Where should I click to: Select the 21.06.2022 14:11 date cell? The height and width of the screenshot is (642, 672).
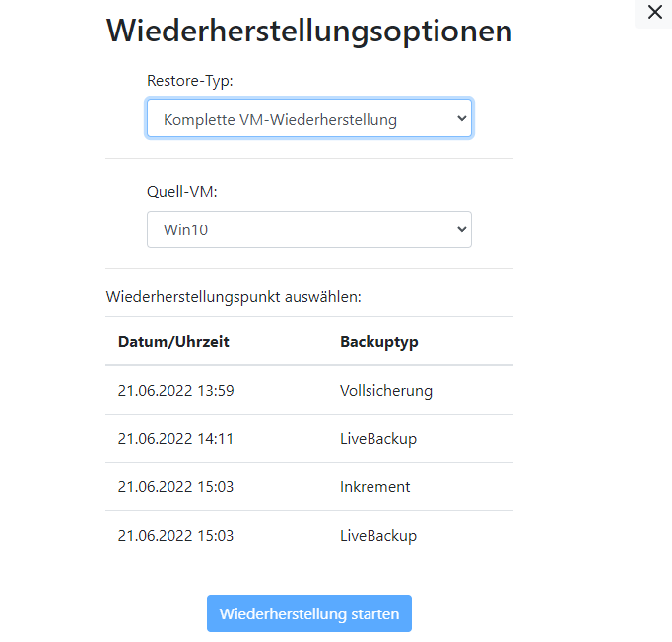175,439
